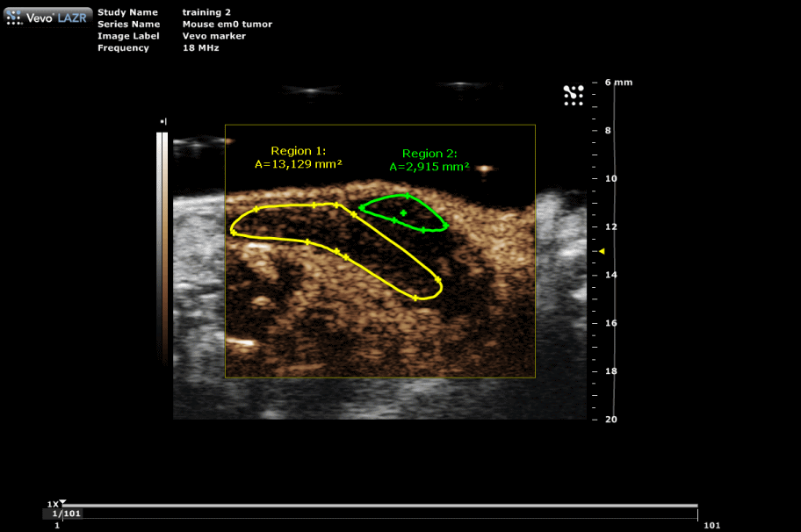Image resolution: width=801 pixels, height=532 pixels.
Task: Click the small marker above the color bar
Action: (162, 121)
